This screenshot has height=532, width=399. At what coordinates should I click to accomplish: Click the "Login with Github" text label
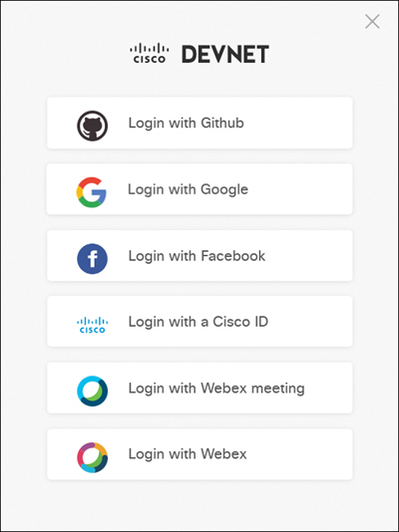pyautogui.click(x=187, y=123)
